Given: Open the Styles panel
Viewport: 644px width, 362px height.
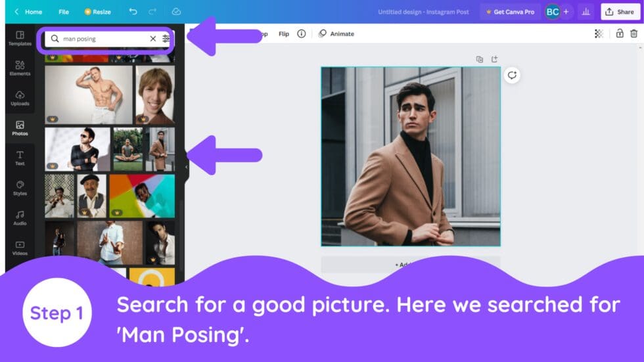Looking at the screenshot, I should (x=20, y=188).
